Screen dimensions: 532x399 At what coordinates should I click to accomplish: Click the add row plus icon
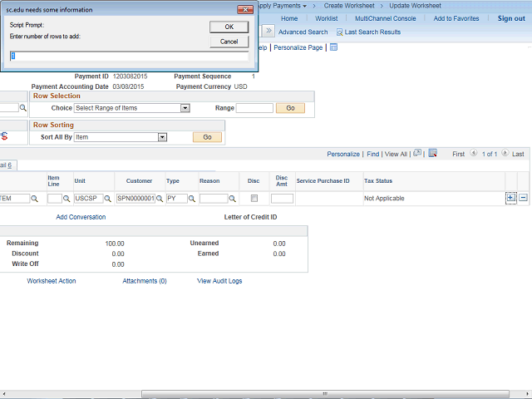(x=510, y=198)
